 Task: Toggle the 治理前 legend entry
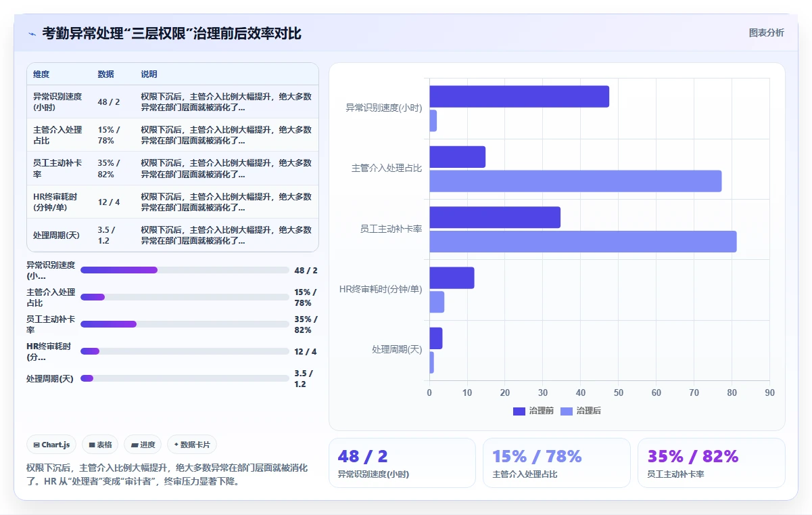(x=533, y=411)
